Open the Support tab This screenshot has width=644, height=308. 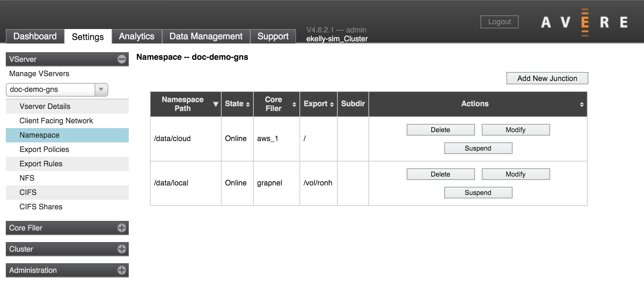pos(273,36)
